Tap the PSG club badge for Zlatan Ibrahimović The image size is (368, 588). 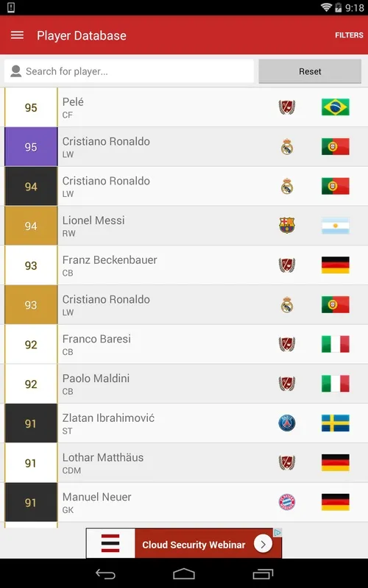pyautogui.click(x=287, y=423)
